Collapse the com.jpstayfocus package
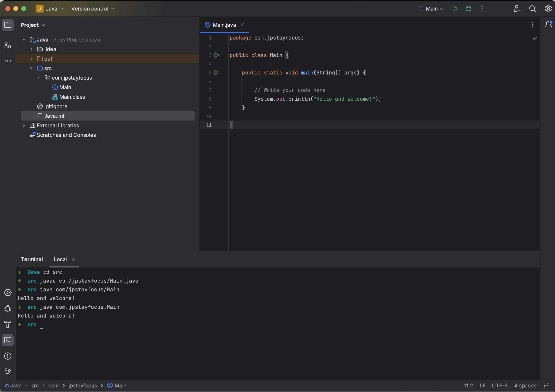 tap(39, 77)
